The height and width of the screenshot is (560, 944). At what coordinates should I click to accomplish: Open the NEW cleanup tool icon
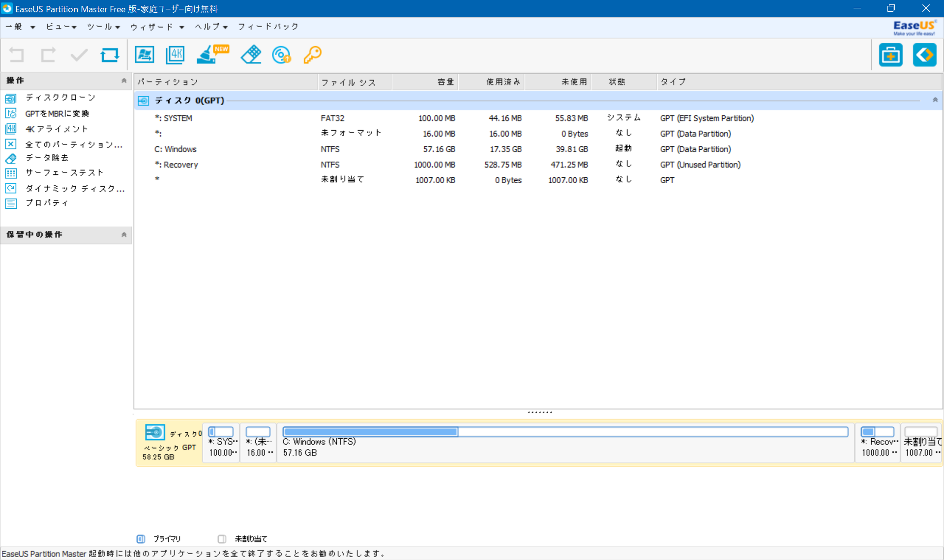pyautogui.click(x=212, y=54)
